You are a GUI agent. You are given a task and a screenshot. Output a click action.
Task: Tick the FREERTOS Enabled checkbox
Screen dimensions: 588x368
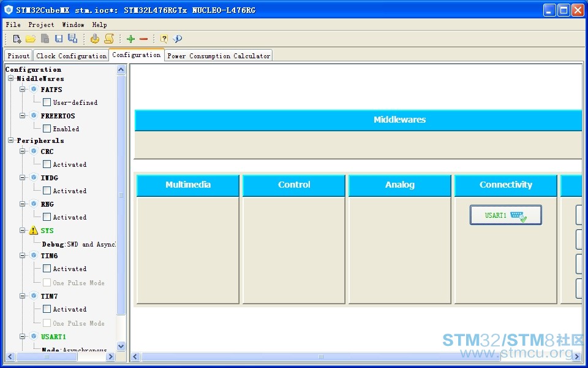(47, 128)
